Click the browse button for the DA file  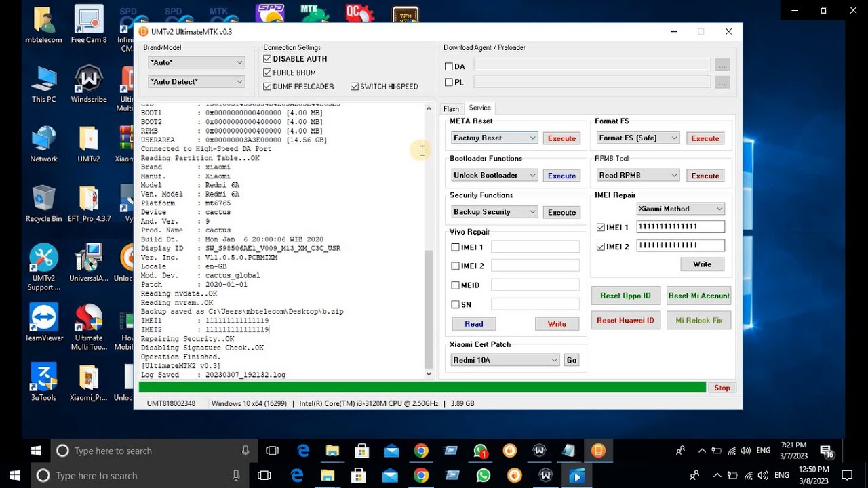[722, 66]
